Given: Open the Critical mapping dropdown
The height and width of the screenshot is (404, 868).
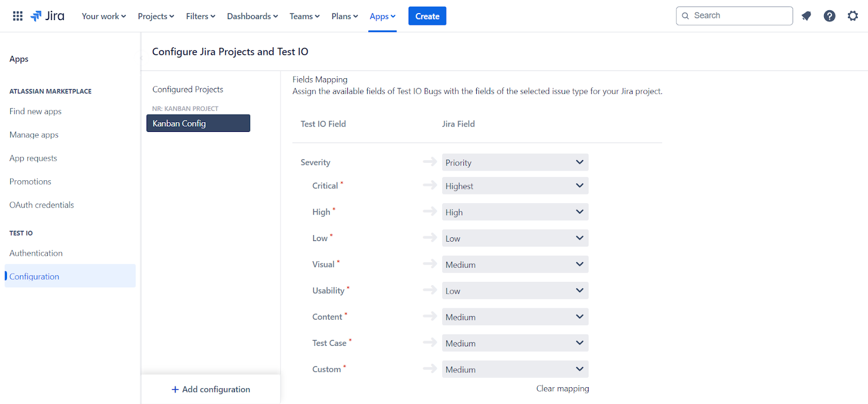Looking at the screenshot, I should tap(515, 186).
